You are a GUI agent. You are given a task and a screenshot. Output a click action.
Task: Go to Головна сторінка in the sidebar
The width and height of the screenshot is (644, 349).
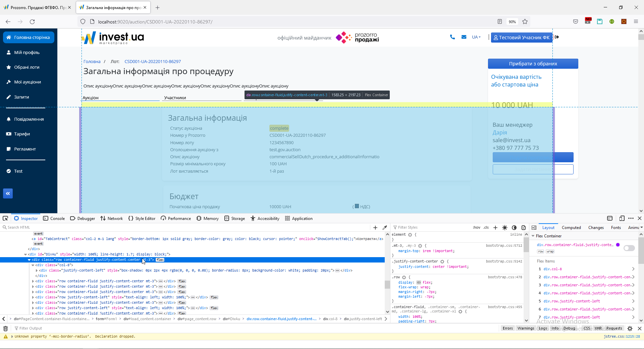[29, 37]
